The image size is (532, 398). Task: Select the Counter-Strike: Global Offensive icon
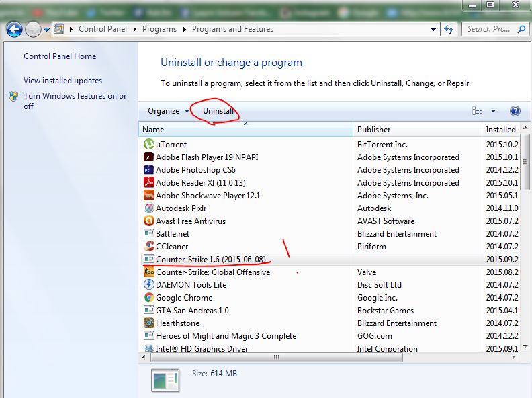(x=148, y=272)
